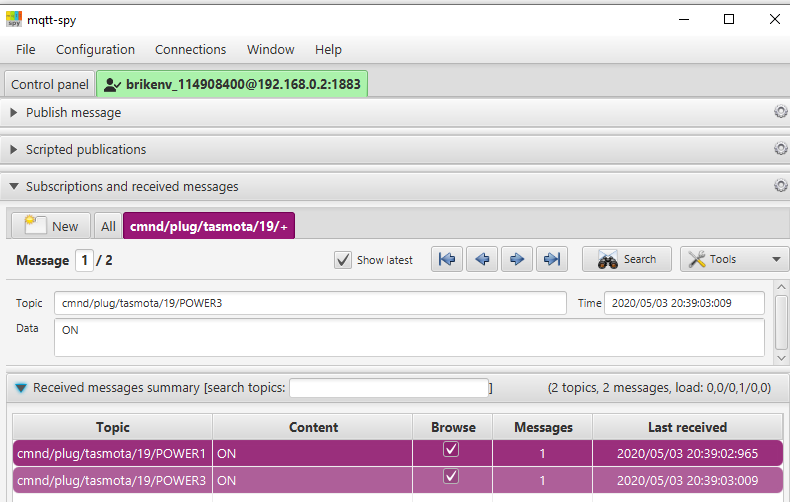Open settings gear for Scripted publications pane
The height and width of the screenshot is (502, 790).
780,149
